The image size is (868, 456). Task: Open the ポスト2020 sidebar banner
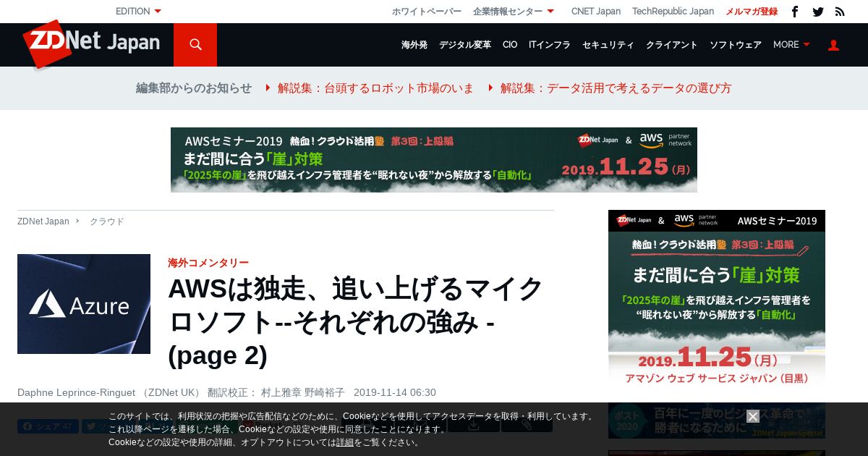coord(717,421)
